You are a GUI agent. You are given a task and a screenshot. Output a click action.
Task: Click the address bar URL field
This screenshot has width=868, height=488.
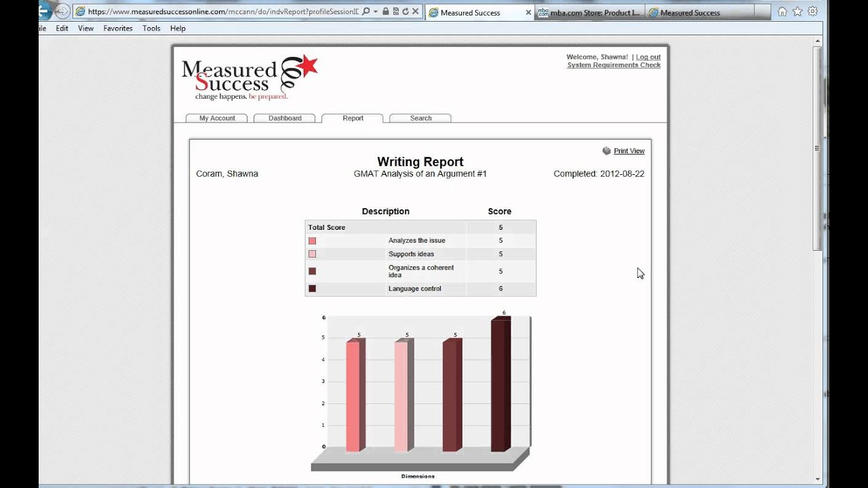222,12
